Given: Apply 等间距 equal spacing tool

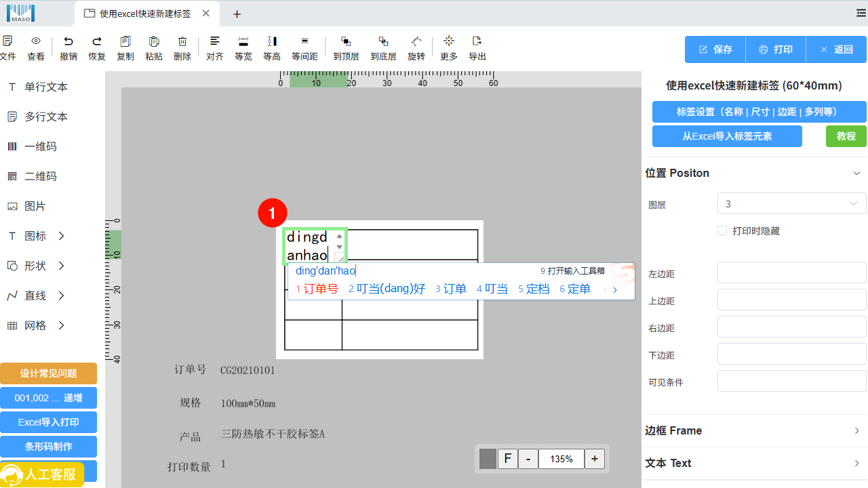Looking at the screenshot, I should (x=304, y=41).
